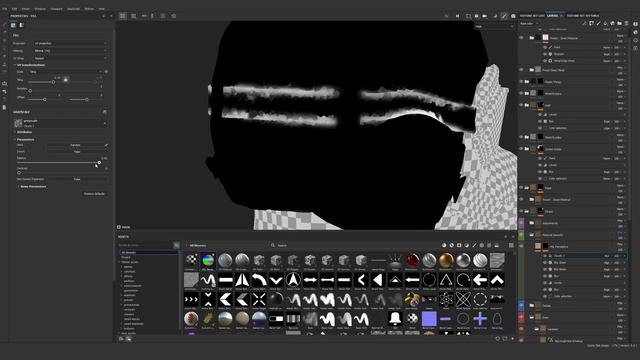Toggle Non Square Expansion False switch
The image size is (640, 360).
(77, 179)
